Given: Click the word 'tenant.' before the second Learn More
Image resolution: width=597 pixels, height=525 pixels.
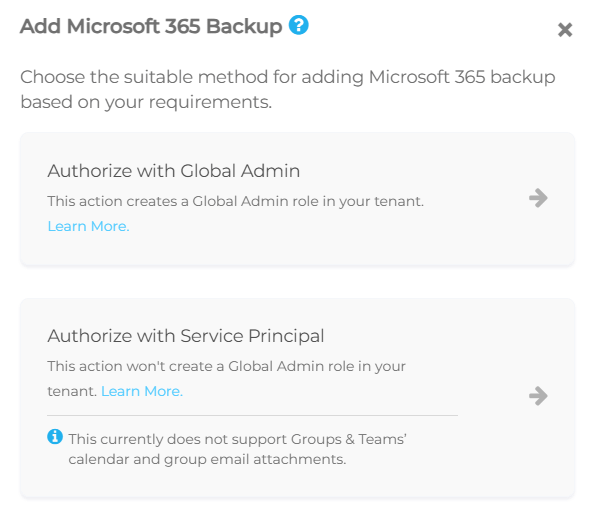Looking at the screenshot, I should tap(72, 391).
